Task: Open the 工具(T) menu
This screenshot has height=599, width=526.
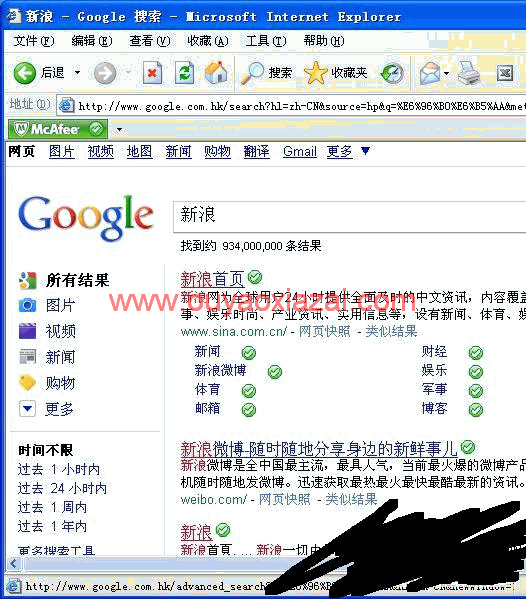Action: [265, 40]
